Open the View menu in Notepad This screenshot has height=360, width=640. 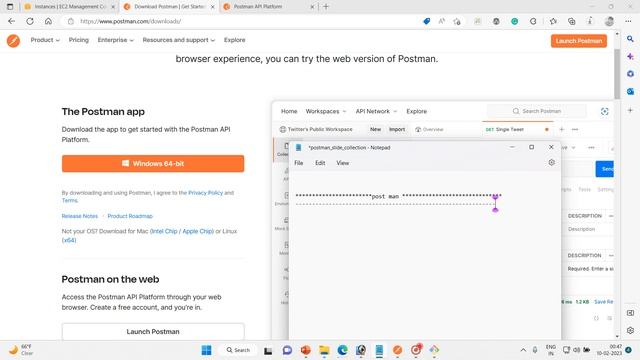tap(342, 163)
